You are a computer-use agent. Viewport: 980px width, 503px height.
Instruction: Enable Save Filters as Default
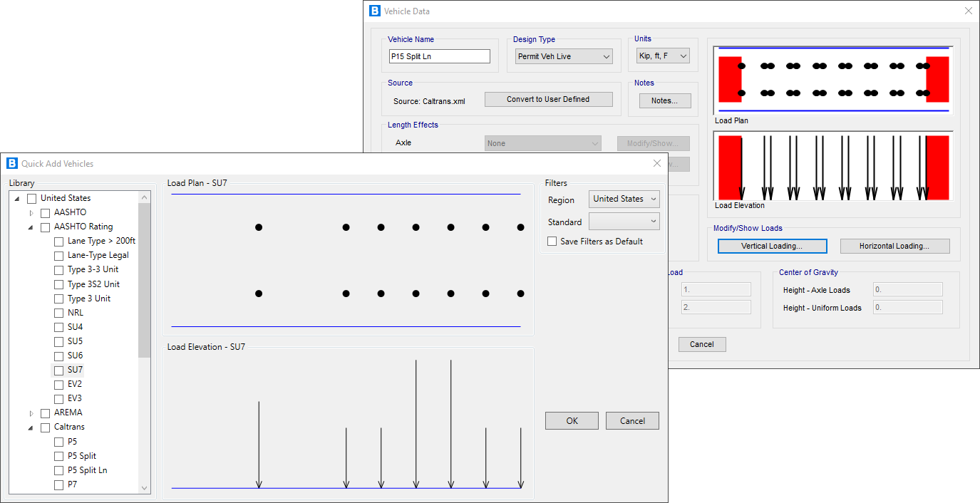tap(552, 242)
